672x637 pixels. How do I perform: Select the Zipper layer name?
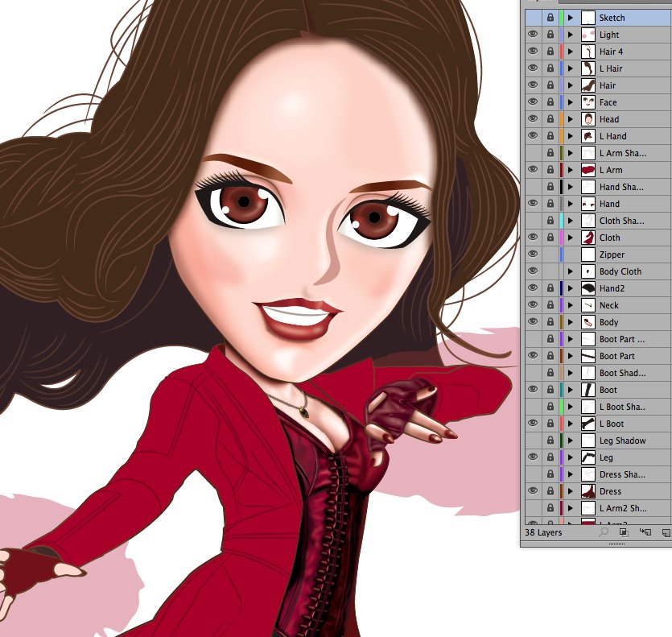(x=612, y=254)
